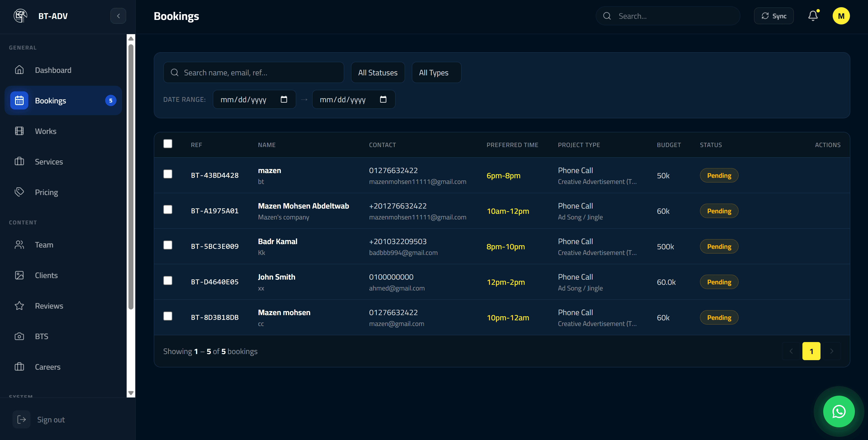This screenshot has height=440, width=868.
Task: Click the mazenmohsen11111@gmail.com email of BT-43BD4428
Action: coord(417,182)
